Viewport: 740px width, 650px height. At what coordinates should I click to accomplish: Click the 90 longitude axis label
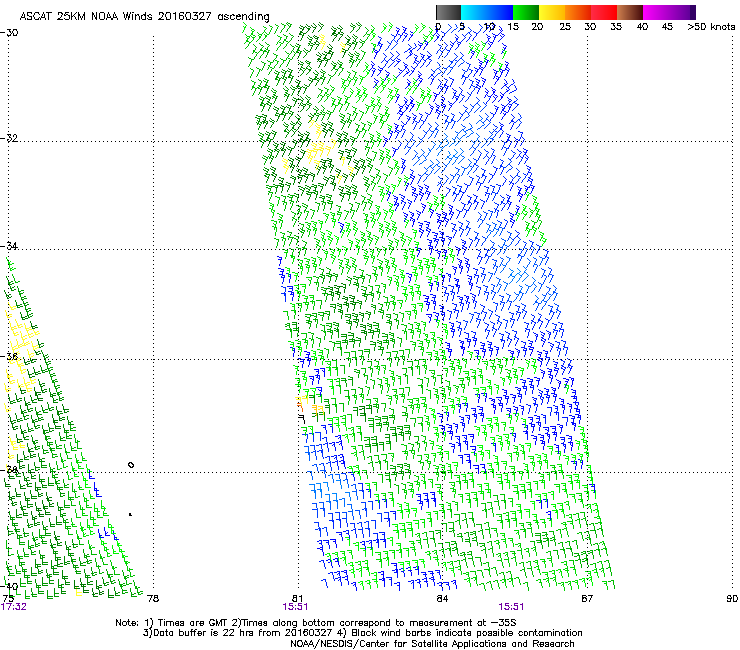tap(732, 599)
